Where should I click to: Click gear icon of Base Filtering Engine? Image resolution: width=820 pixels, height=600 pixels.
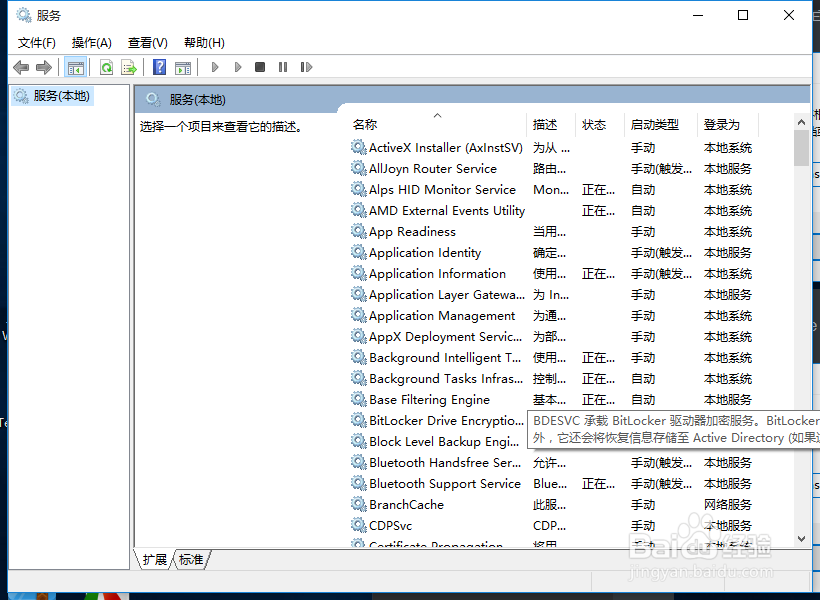click(358, 399)
